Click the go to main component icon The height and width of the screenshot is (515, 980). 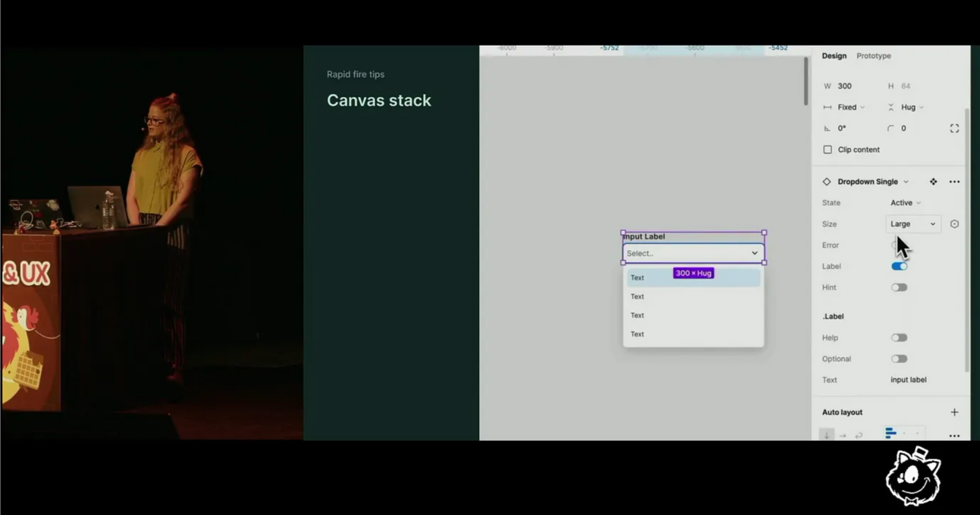(x=933, y=182)
